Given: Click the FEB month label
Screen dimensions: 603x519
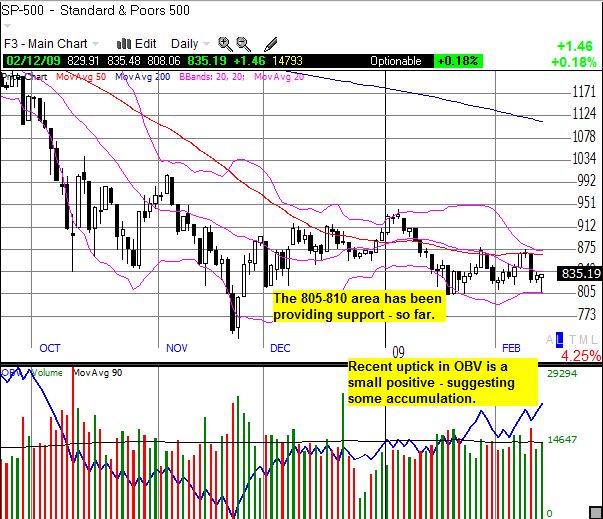Looking at the screenshot, I should pyautogui.click(x=511, y=348).
